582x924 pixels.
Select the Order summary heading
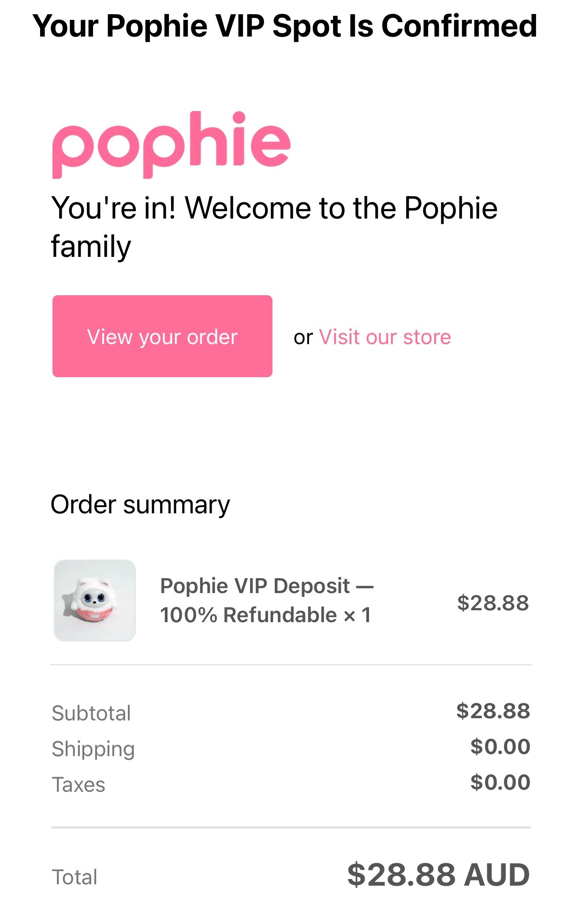[x=140, y=505]
